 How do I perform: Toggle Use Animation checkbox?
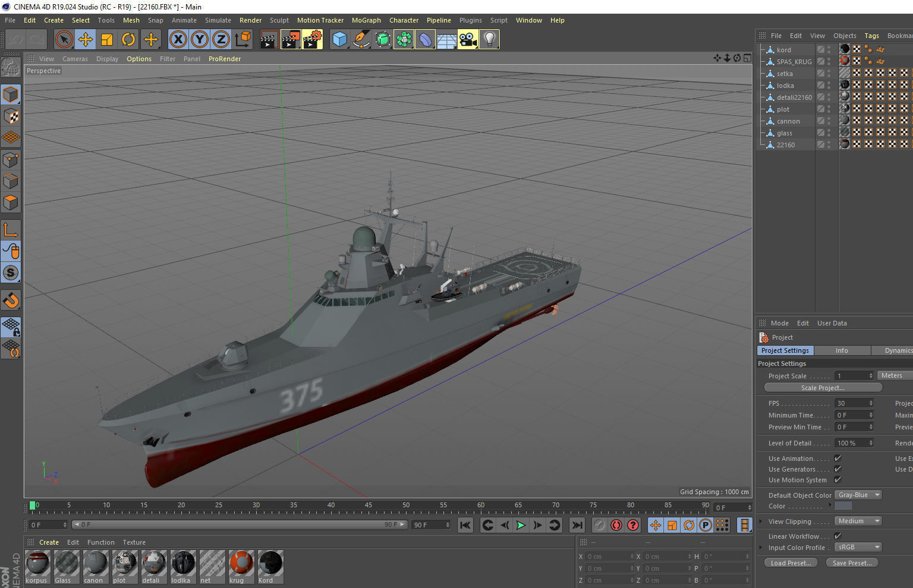pos(838,458)
